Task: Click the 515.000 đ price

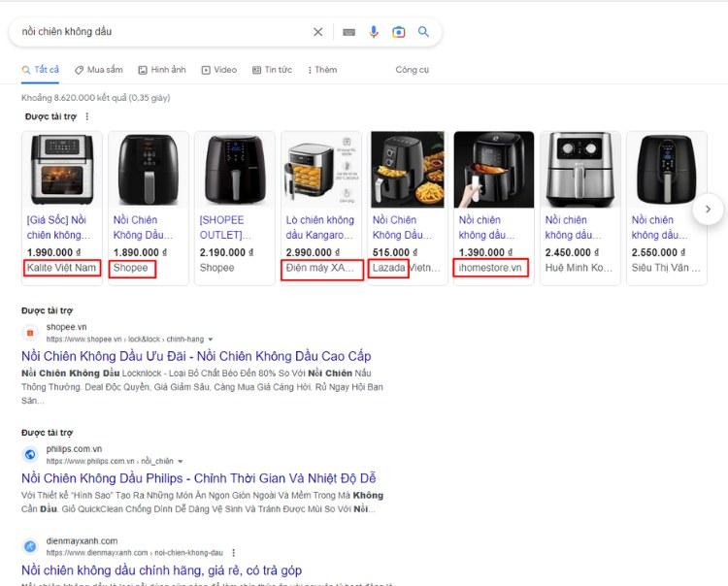Action: tap(395, 252)
